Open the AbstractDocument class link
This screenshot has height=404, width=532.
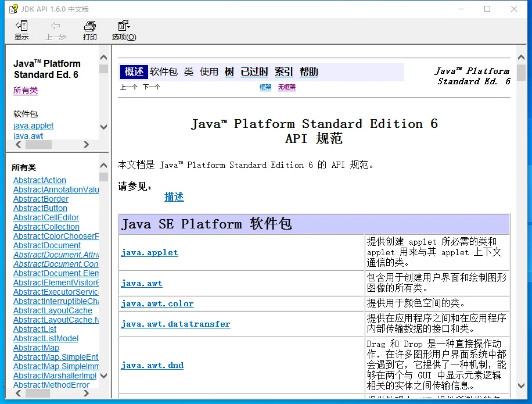(x=47, y=245)
